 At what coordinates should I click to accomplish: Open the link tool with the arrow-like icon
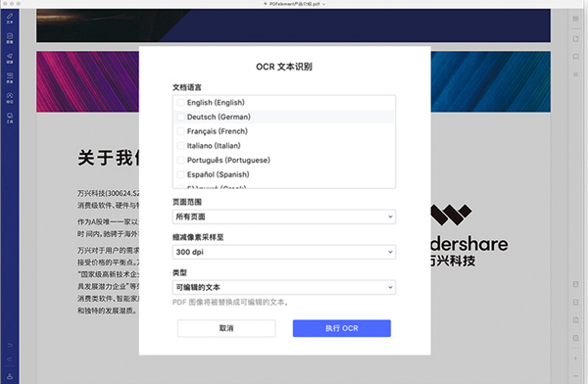point(10,58)
